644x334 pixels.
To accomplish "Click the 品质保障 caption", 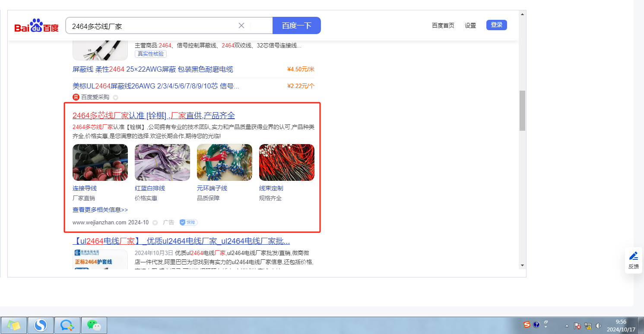I will pyautogui.click(x=208, y=198).
